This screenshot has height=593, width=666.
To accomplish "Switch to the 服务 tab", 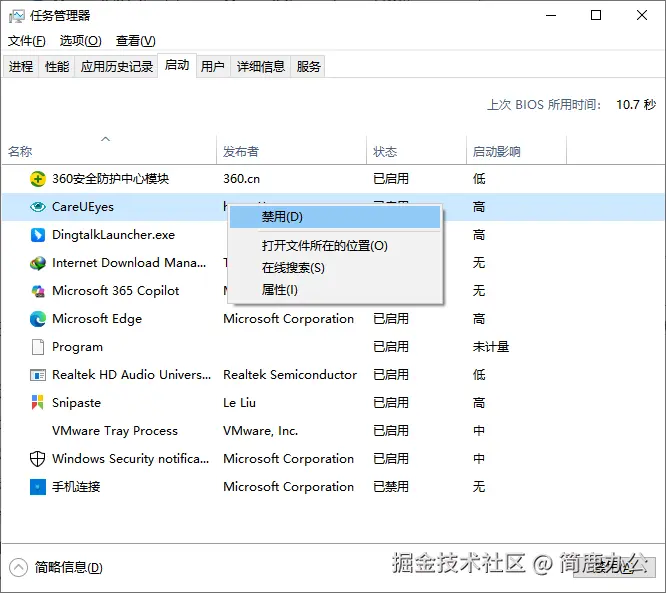I will click(308, 66).
